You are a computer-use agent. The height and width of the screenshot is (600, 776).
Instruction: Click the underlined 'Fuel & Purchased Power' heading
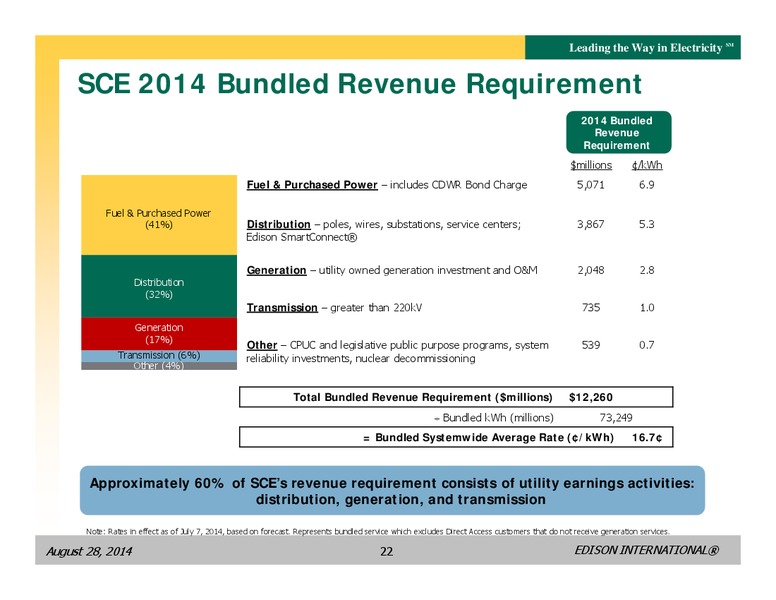(x=312, y=185)
